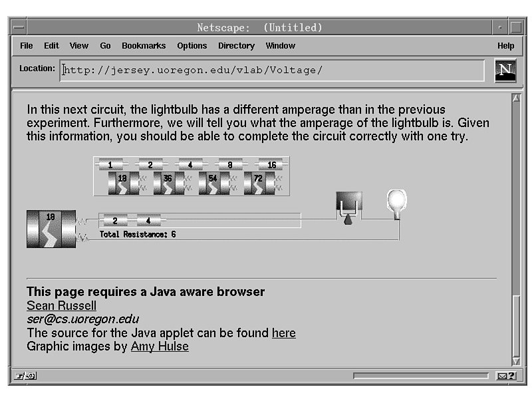Open the View menu
Image resolution: width=532 pixels, height=399 pixels.
pyautogui.click(x=78, y=45)
